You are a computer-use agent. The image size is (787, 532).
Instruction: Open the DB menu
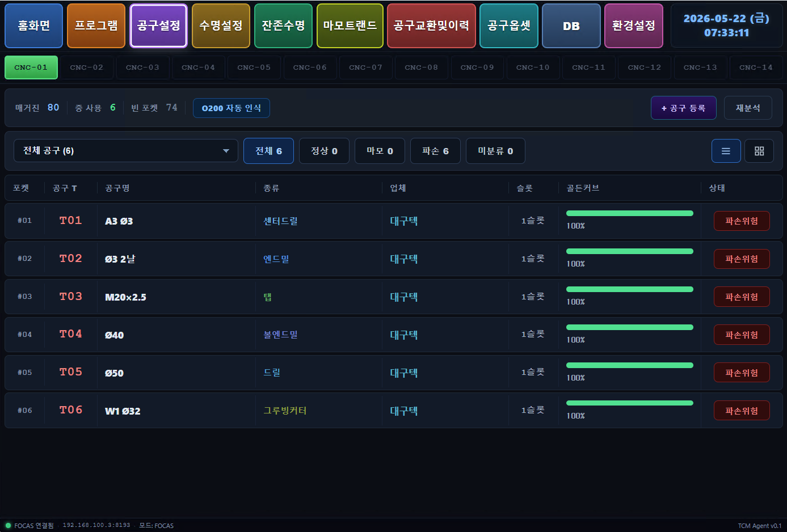point(571,26)
